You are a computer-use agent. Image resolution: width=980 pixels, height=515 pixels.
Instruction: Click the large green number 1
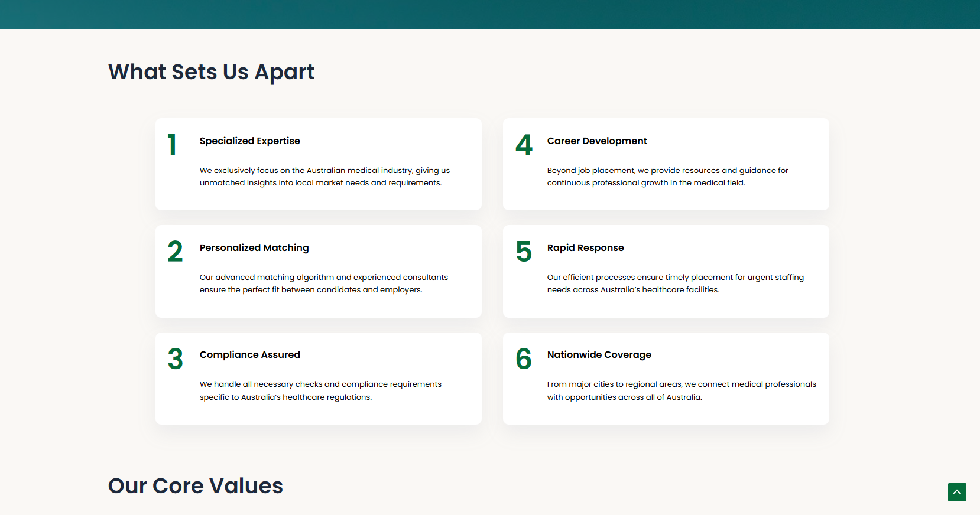[172, 145]
